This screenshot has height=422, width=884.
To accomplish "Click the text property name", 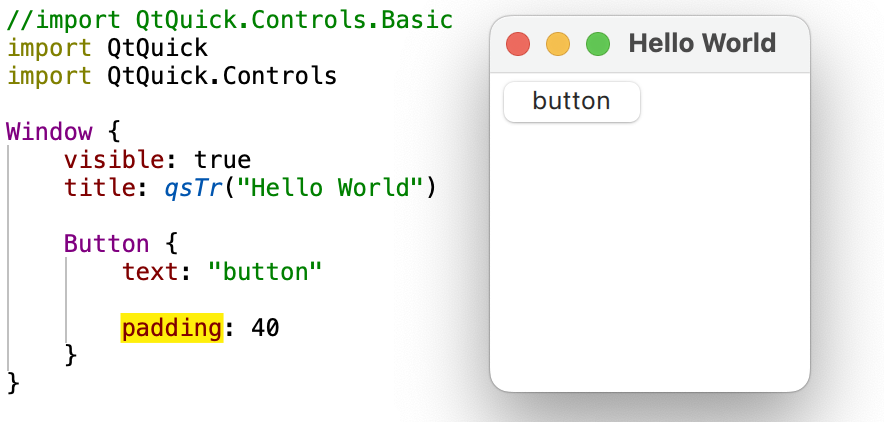I will pyautogui.click(x=151, y=272).
